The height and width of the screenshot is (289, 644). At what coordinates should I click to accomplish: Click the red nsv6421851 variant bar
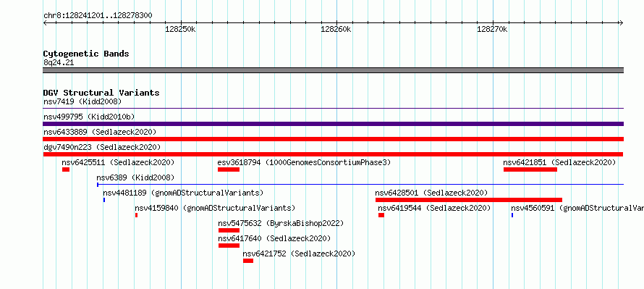click(x=530, y=169)
